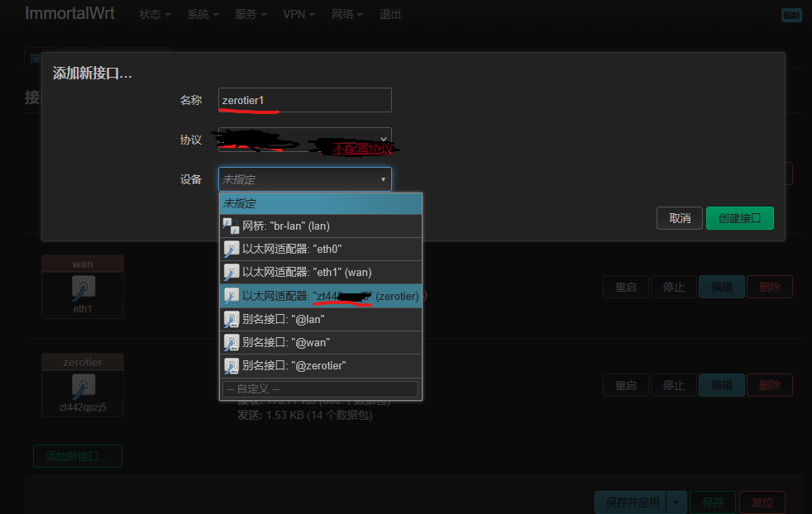Choose the zerotier ethernet adapter device
The width and height of the screenshot is (812, 514).
(321, 296)
